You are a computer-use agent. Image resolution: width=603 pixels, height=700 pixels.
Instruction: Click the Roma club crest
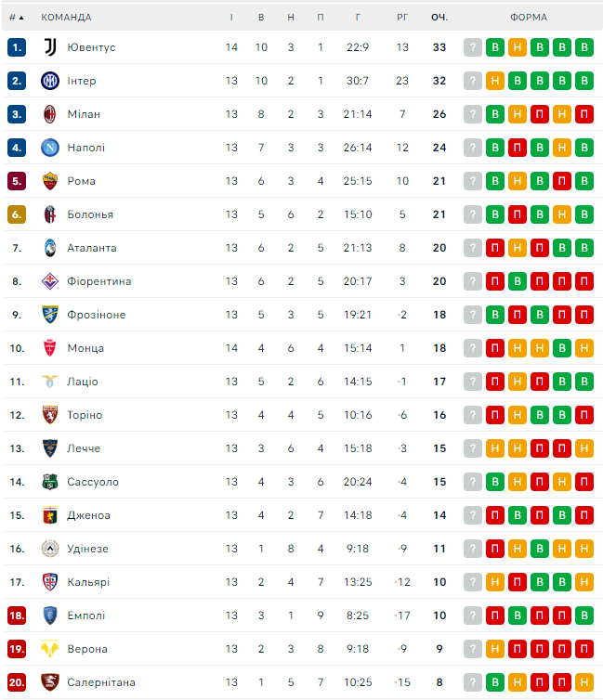tap(49, 181)
